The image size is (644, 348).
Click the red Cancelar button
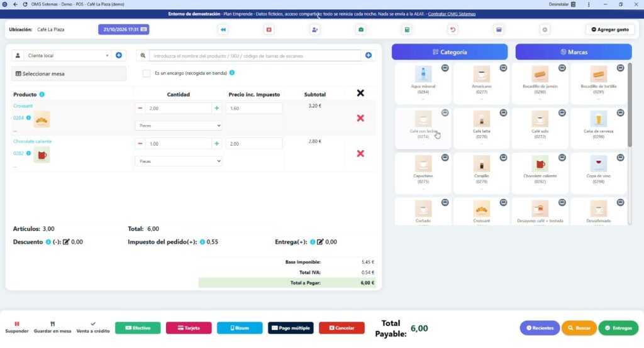[341, 328]
